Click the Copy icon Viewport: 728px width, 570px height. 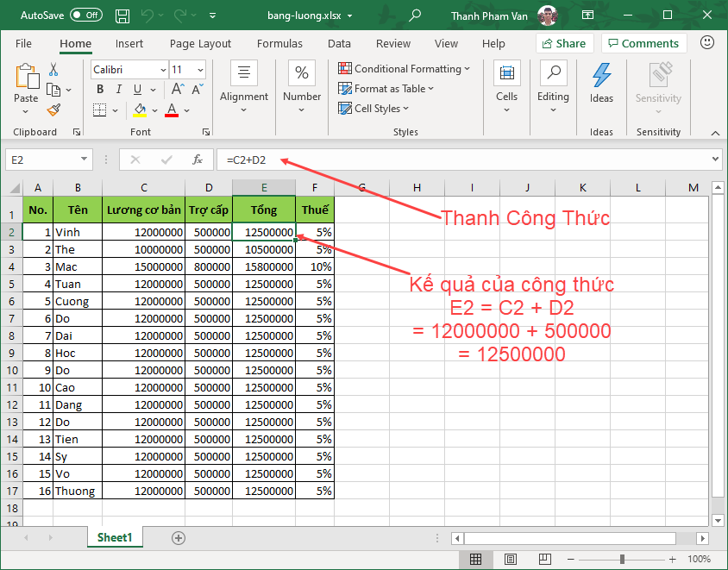click(x=53, y=90)
